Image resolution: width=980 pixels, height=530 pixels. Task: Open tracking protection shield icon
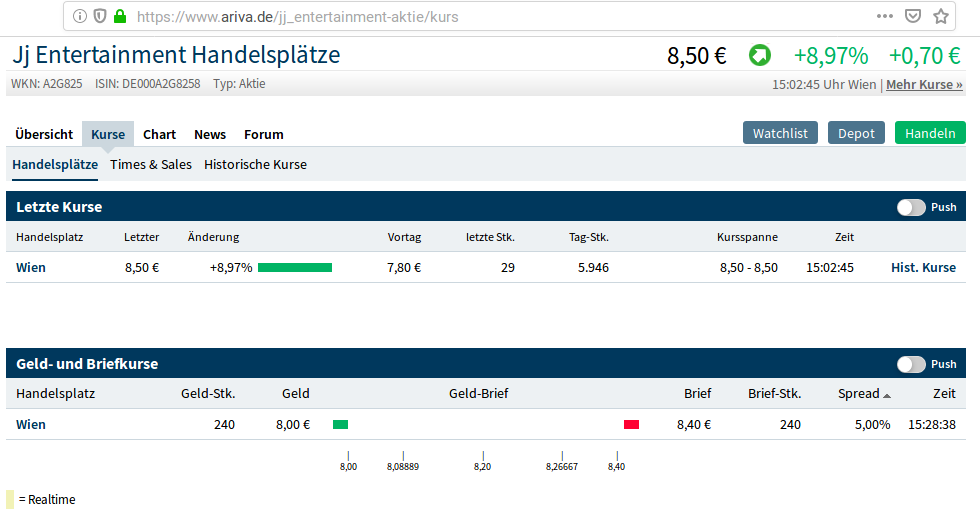(x=100, y=16)
